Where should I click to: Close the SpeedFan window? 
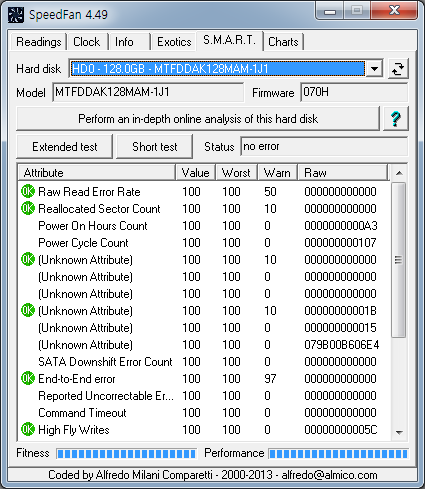click(394, 10)
